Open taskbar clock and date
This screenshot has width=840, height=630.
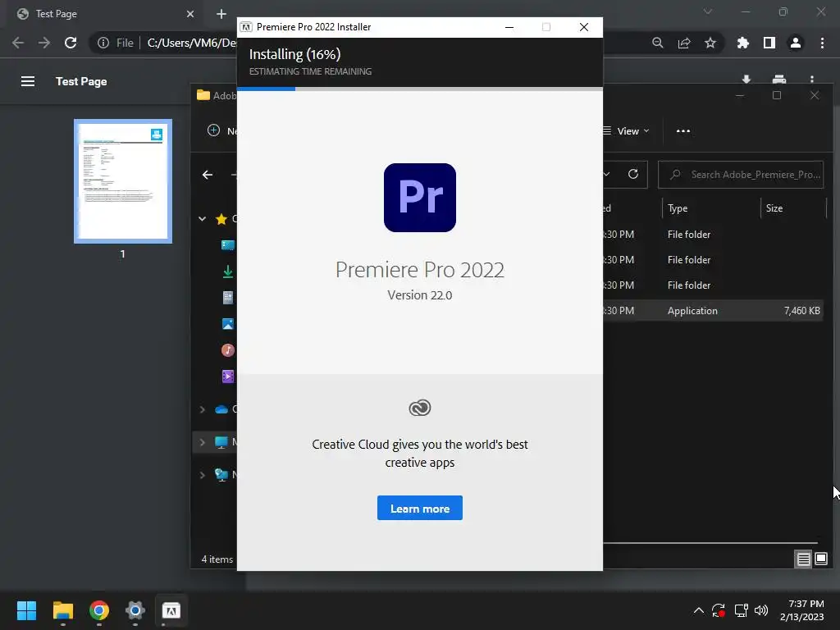click(x=801, y=610)
